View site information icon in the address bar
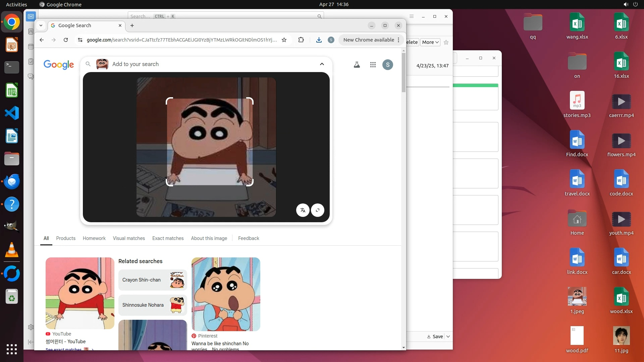 coord(80,40)
